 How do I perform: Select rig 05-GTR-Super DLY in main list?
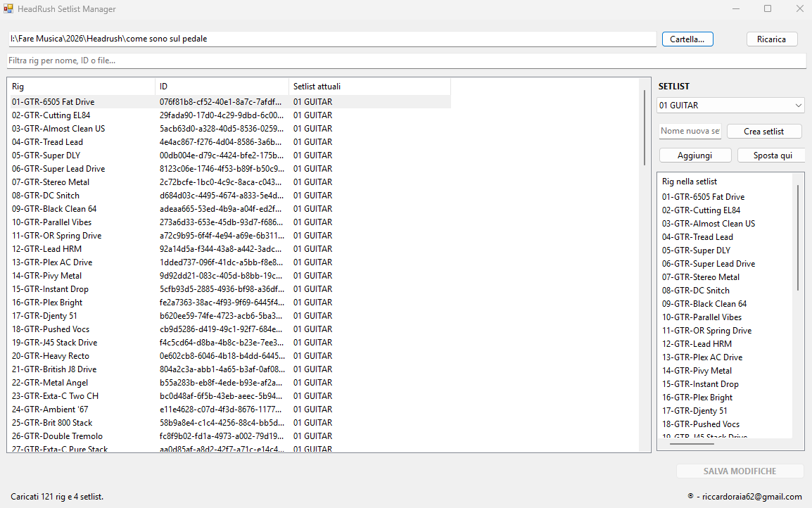(x=46, y=156)
